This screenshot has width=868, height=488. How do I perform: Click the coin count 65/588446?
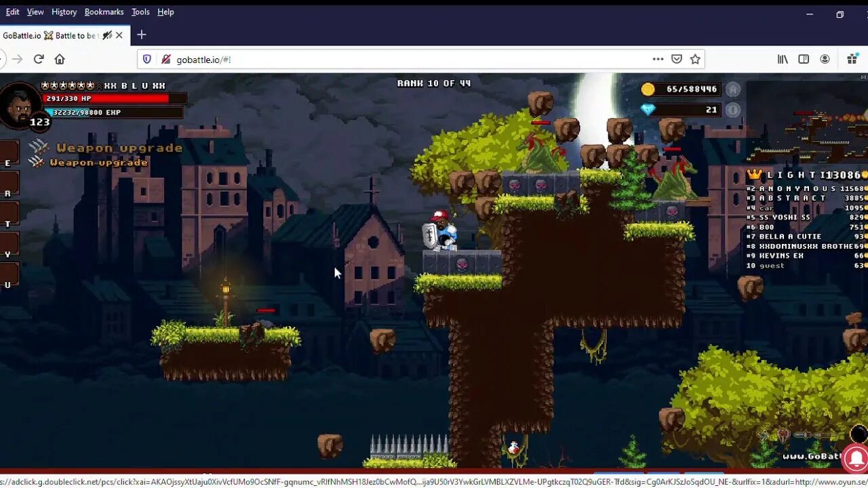692,89
